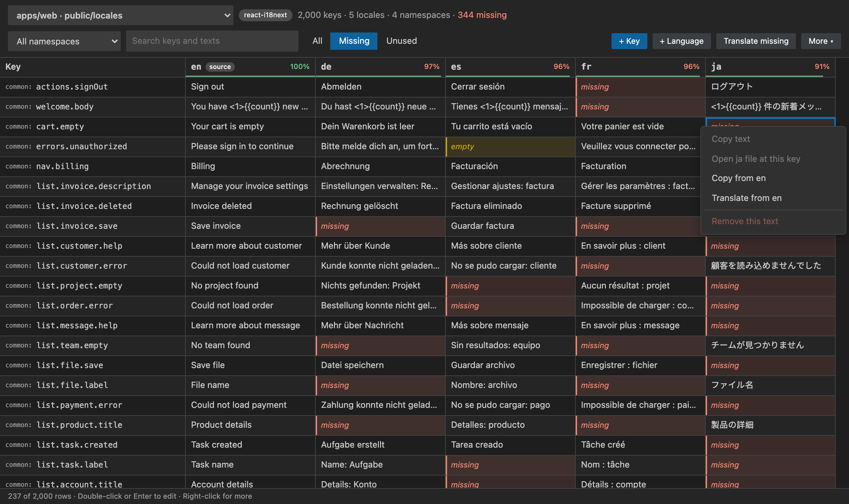
Task: Select the missing ja cell for list.customer.help
Action: point(770,246)
